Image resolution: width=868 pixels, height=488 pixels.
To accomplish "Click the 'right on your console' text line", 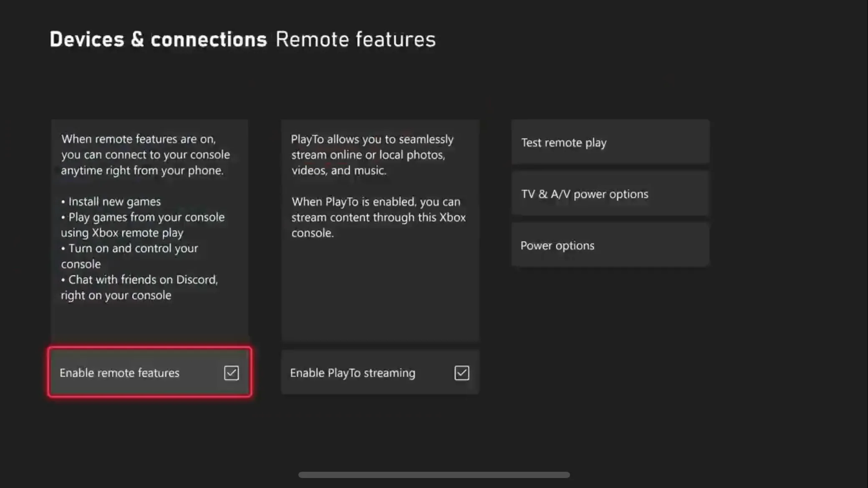I will coord(116,295).
